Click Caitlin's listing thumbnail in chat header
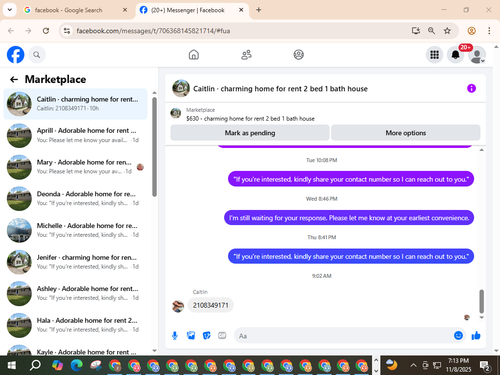Viewport: 500px width, 375px height. point(181,88)
